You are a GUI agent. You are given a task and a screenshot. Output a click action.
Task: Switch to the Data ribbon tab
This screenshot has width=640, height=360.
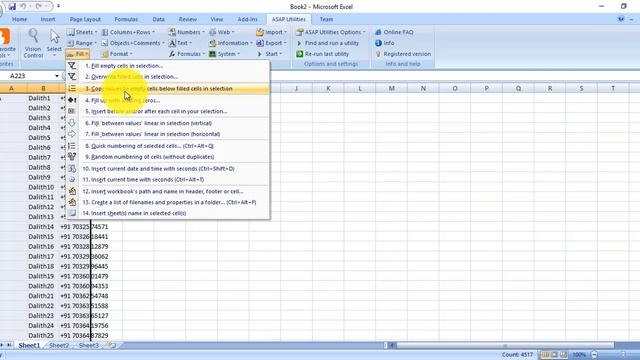click(x=158, y=19)
